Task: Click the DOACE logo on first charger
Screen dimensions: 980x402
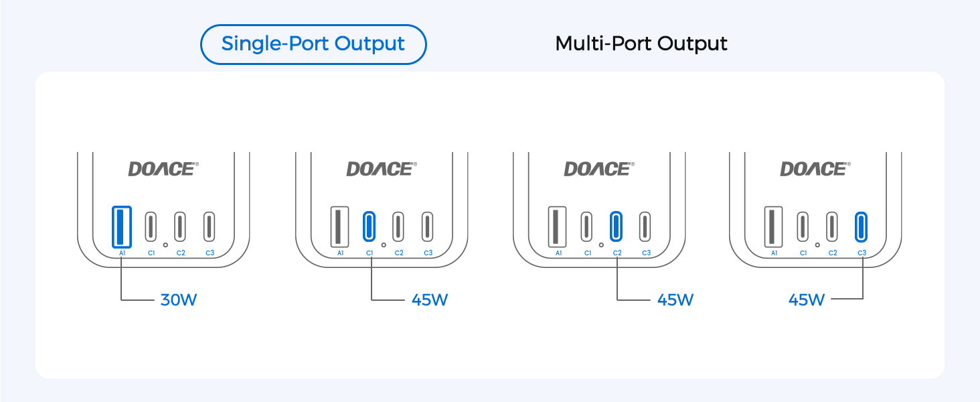Action: click(163, 169)
